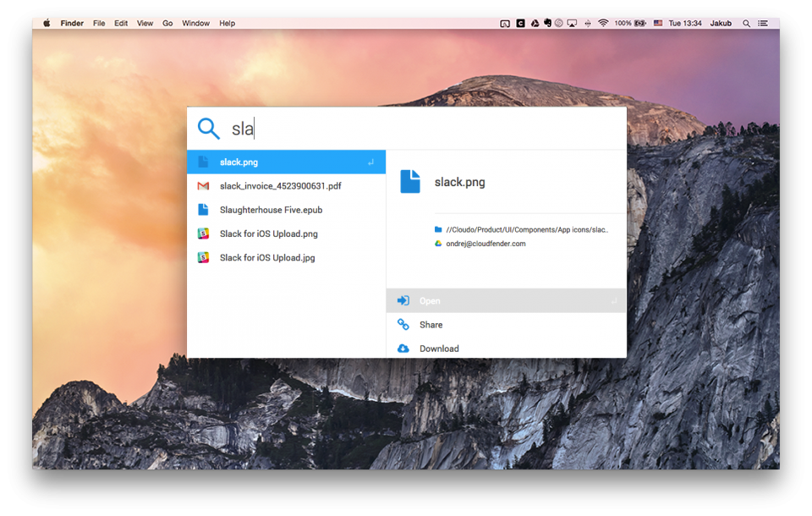Open the Go menu

(167, 24)
